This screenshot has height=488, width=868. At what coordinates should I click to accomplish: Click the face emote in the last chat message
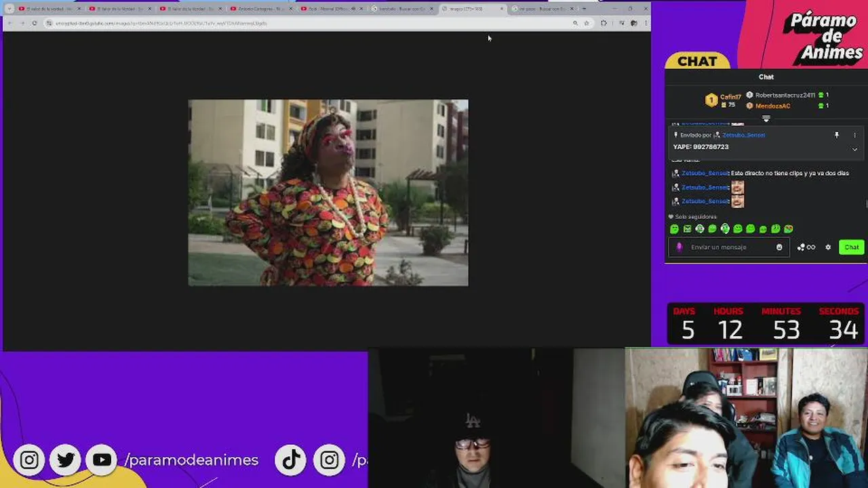click(737, 201)
